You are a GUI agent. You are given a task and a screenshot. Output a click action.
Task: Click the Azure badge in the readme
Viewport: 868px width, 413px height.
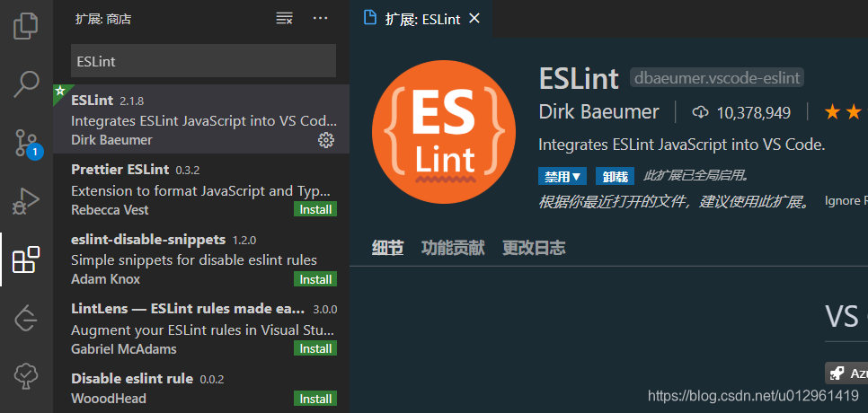point(846,373)
